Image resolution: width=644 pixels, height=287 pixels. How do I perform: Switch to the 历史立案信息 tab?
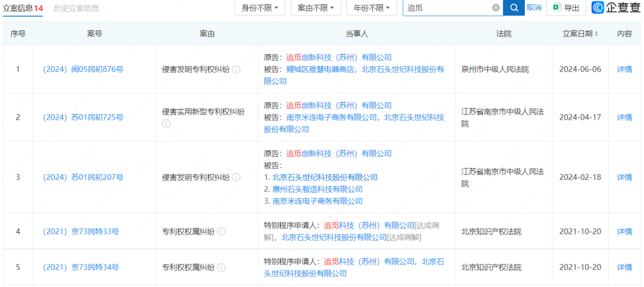76,8
